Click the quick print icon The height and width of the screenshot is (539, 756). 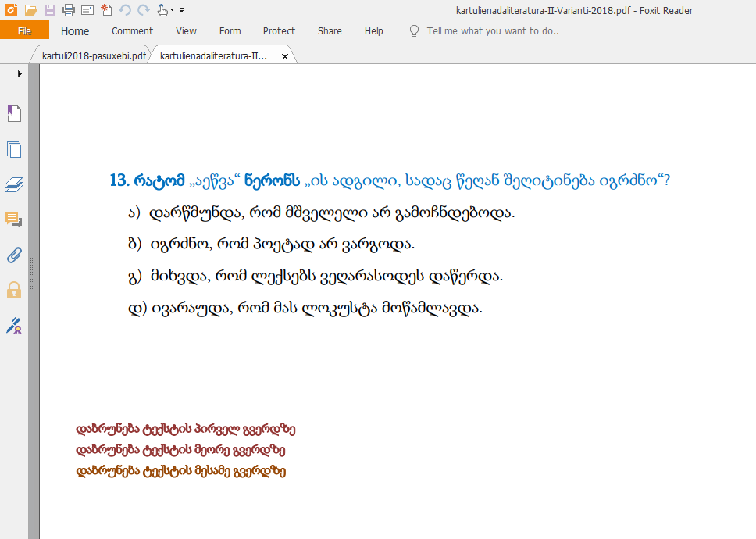(x=87, y=10)
